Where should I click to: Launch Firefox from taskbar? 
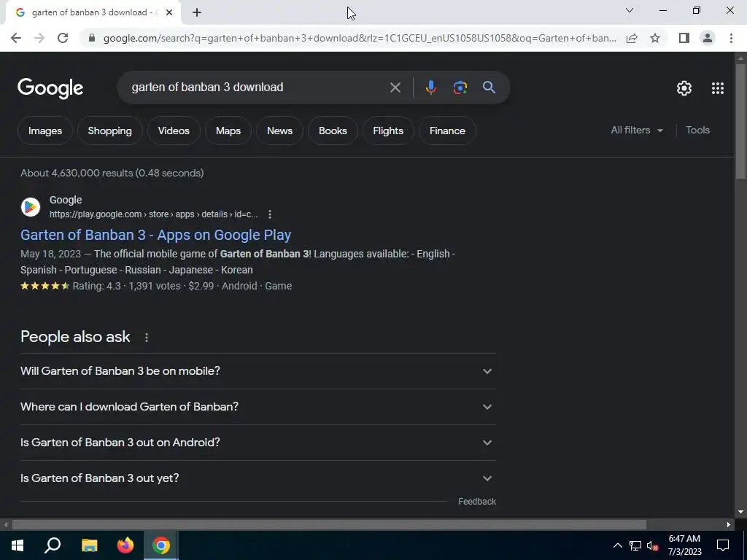point(125,545)
